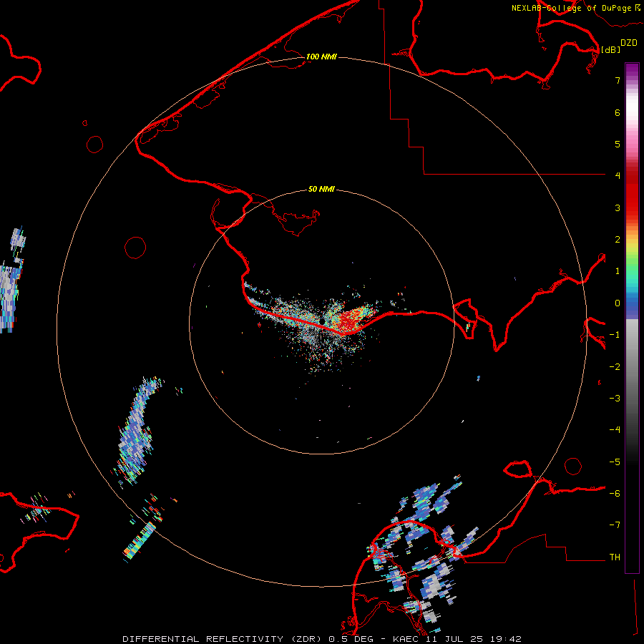Click the -7 dB tick label on scale
The image size is (644, 644).
(x=615, y=525)
